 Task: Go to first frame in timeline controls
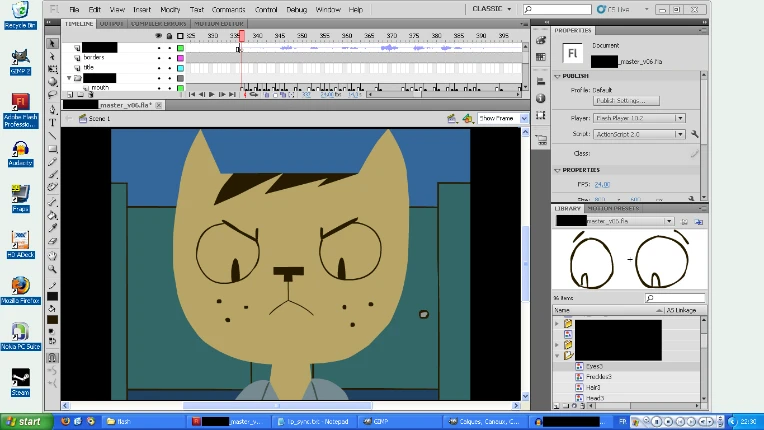point(192,94)
